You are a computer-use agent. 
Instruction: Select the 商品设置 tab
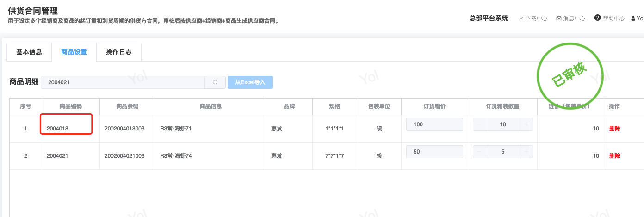click(74, 52)
